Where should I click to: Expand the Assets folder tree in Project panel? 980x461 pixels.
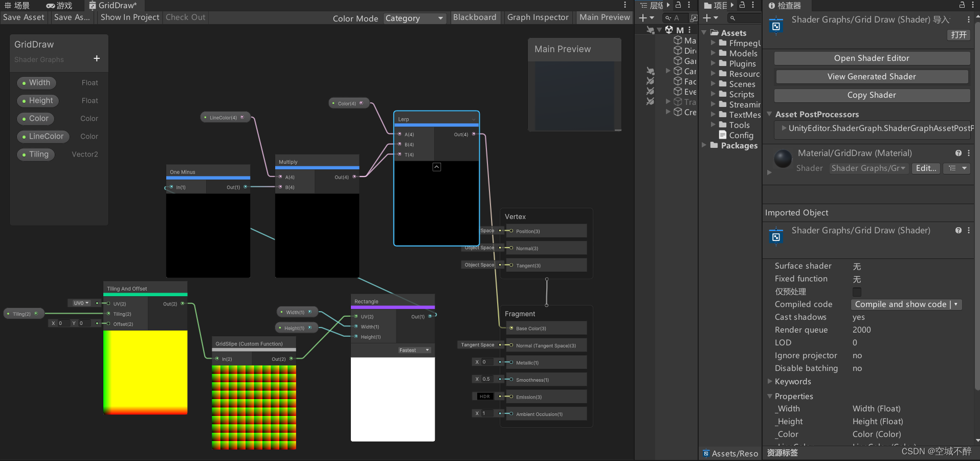coord(705,32)
